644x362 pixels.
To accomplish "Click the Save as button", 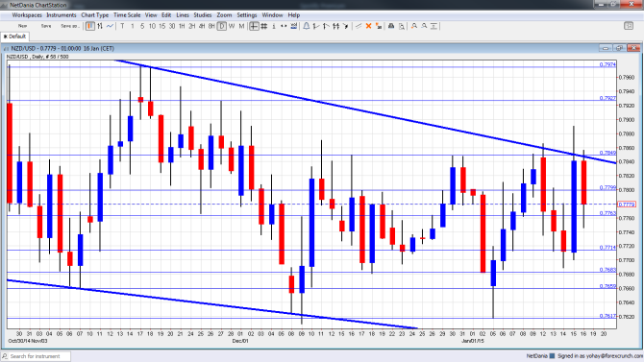I will pos(69,26).
